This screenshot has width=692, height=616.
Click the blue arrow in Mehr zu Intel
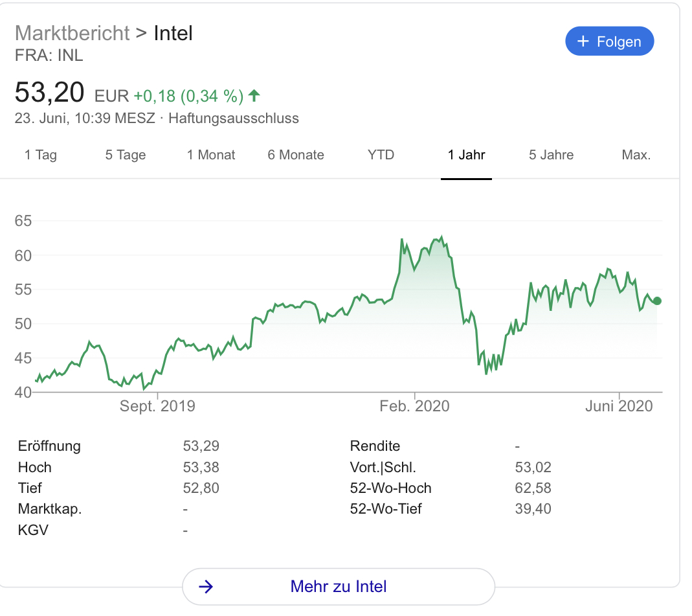click(x=206, y=587)
